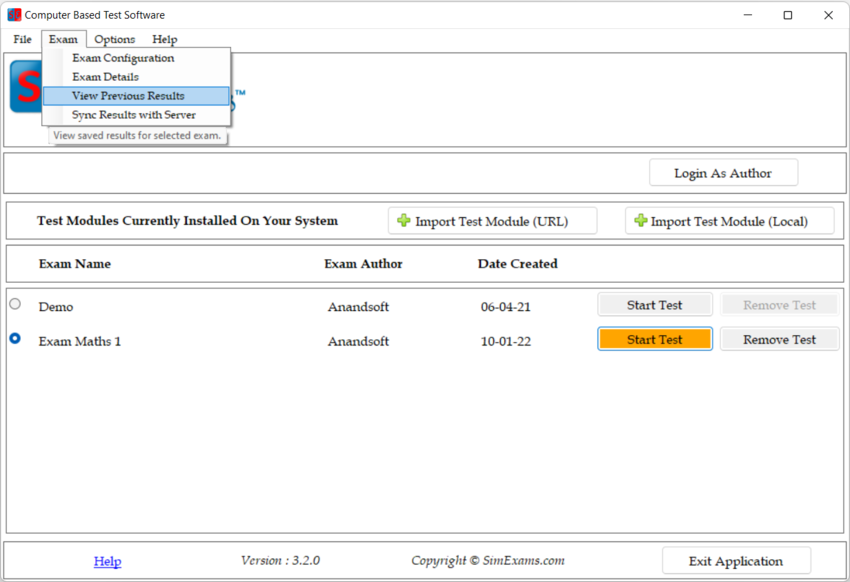The image size is (850, 582).
Task: Open the File menu
Action: point(22,39)
